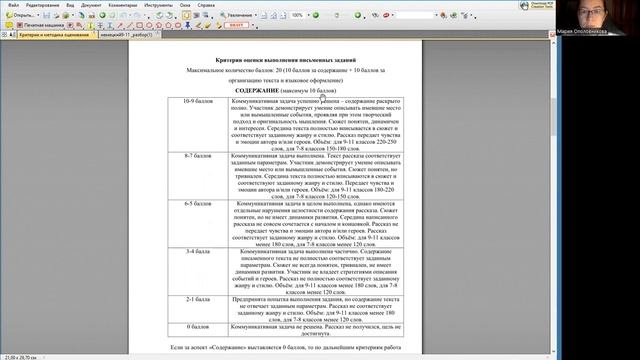Click the toolbar search text field
This screenshot has width=640, height=360.
[415, 15]
